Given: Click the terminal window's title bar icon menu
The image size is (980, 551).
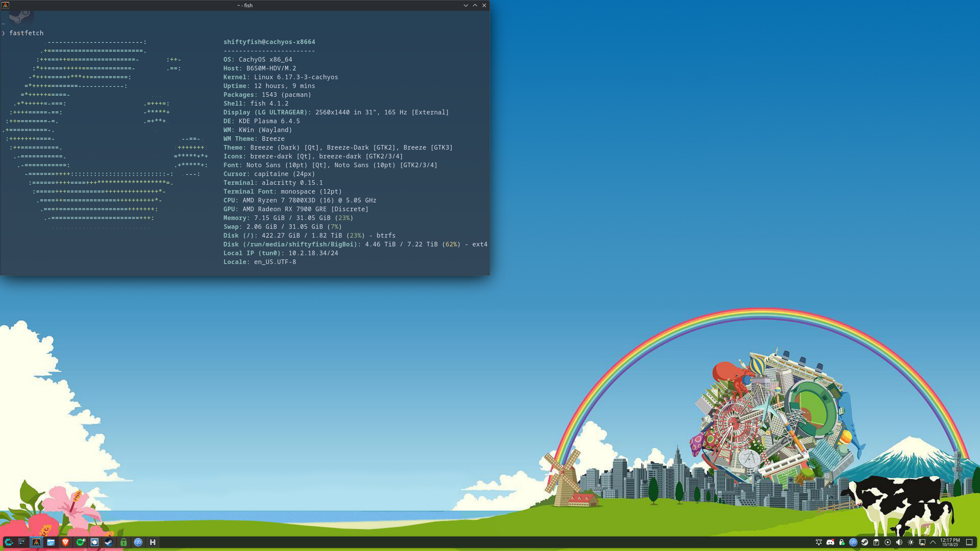Looking at the screenshot, I should [x=5, y=5].
